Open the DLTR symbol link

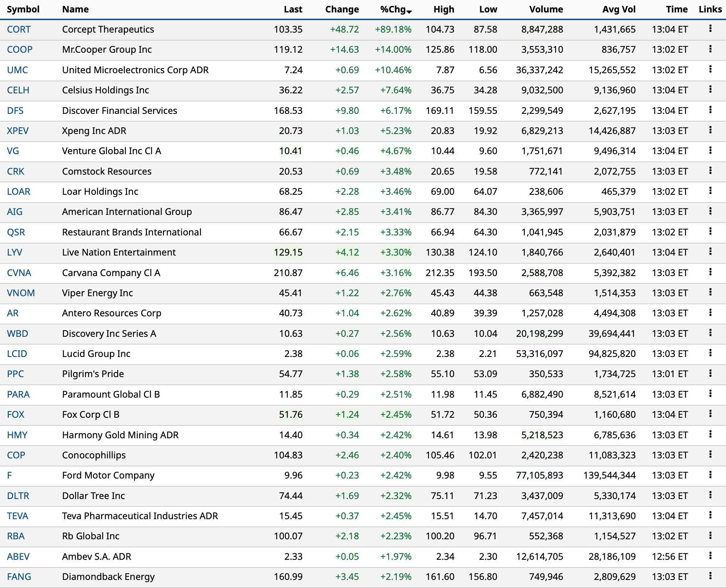click(x=18, y=496)
